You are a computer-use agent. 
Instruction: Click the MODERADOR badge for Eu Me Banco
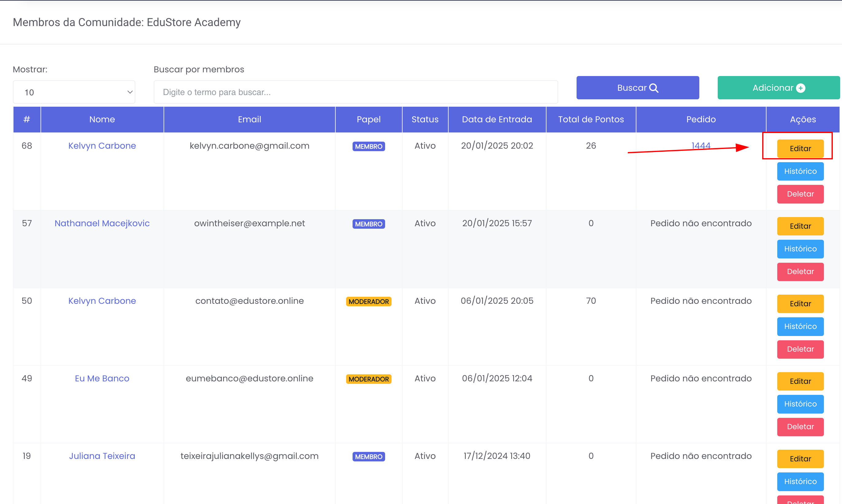tap(369, 379)
